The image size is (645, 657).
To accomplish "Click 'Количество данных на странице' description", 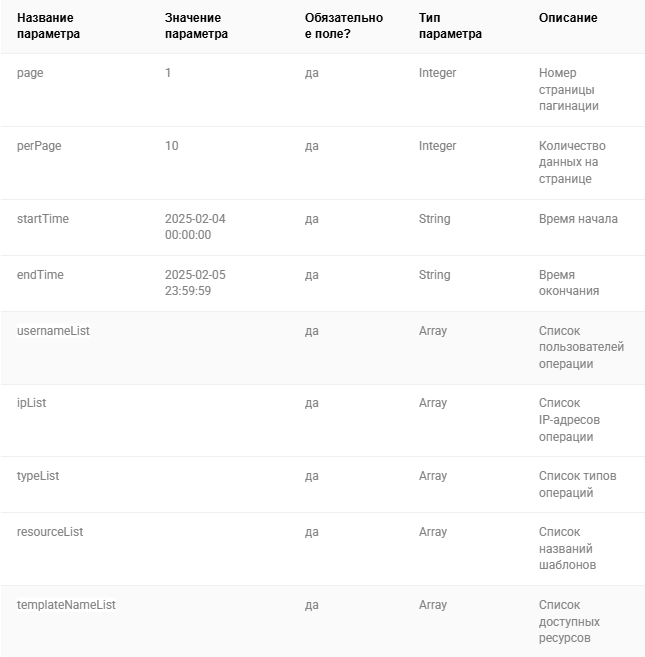I will [x=572, y=162].
